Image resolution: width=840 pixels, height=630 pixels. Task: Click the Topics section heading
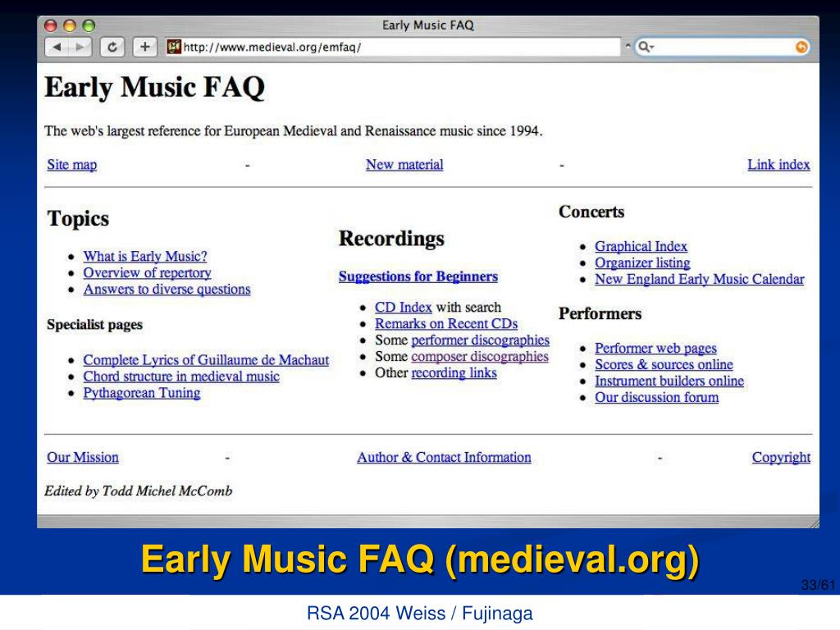(x=78, y=218)
